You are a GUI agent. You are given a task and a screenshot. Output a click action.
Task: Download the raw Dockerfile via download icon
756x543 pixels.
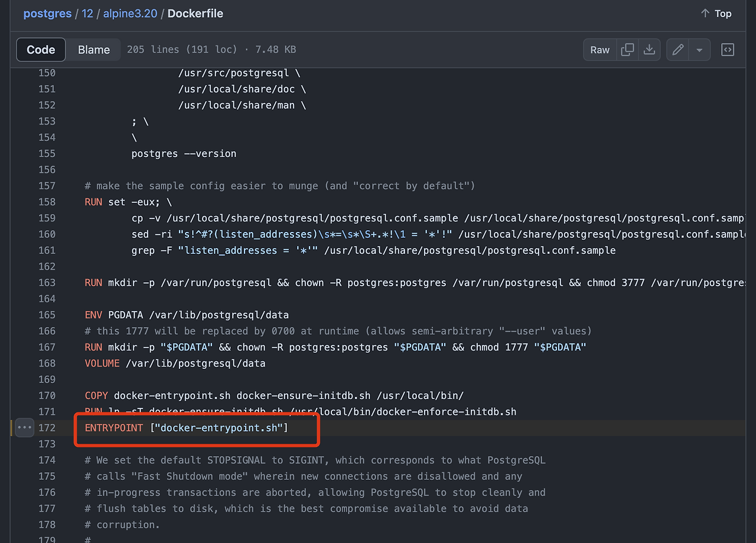tap(649, 50)
